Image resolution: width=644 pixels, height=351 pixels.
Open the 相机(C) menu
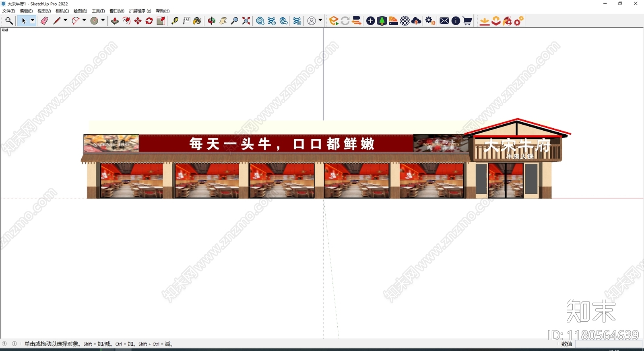click(62, 11)
